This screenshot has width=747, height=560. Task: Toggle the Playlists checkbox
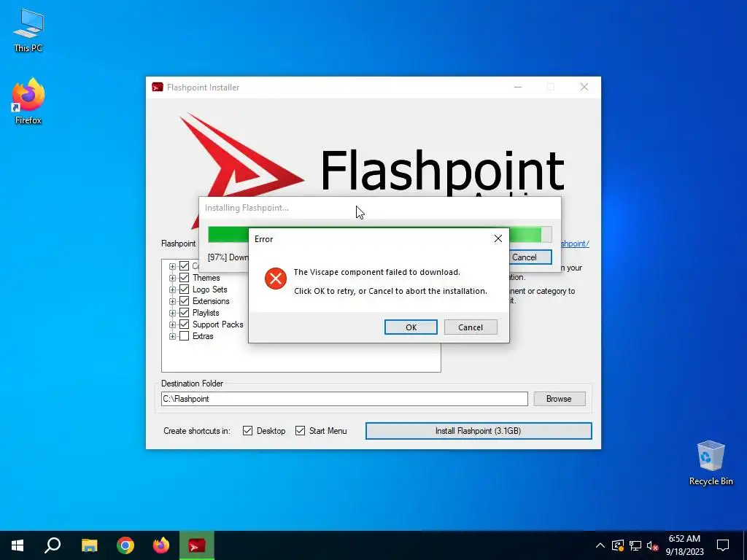(185, 312)
